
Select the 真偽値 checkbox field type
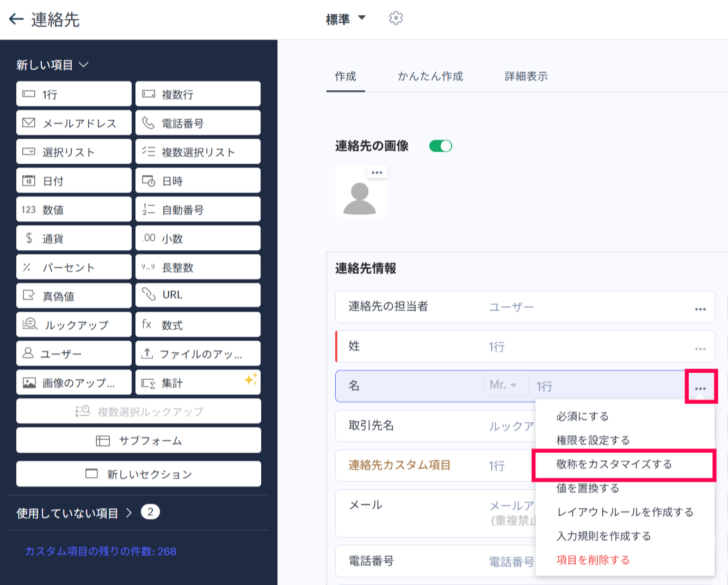pyautogui.click(x=74, y=296)
